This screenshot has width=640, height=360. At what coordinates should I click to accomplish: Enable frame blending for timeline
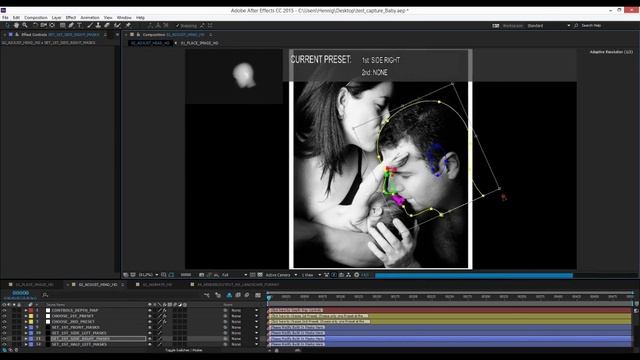pyautogui.click(x=238, y=295)
